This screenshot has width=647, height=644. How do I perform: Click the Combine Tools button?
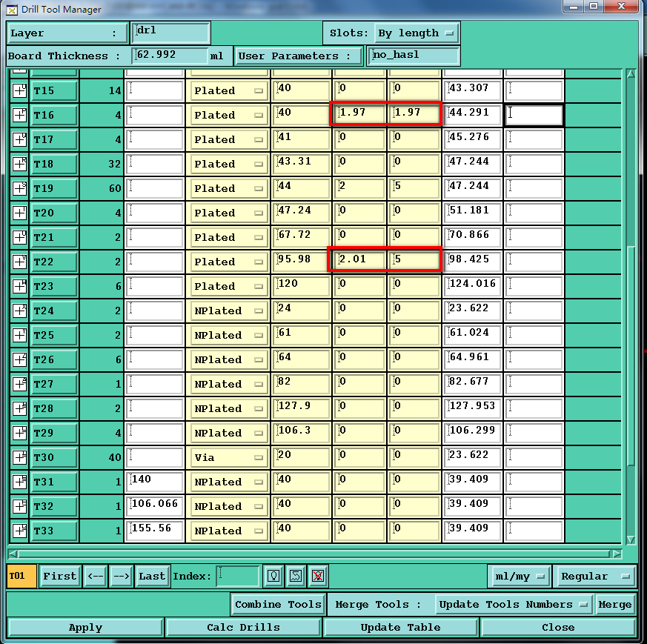(x=278, y=605)
